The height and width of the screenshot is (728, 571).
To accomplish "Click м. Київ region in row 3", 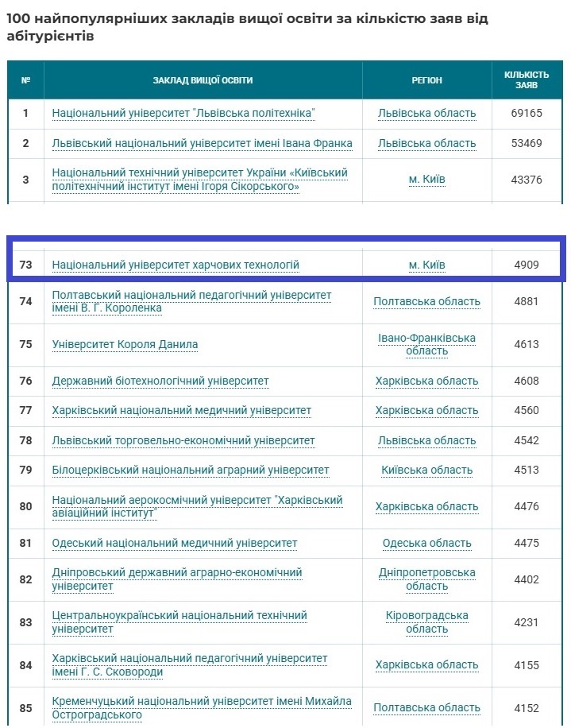I will 426,180.
